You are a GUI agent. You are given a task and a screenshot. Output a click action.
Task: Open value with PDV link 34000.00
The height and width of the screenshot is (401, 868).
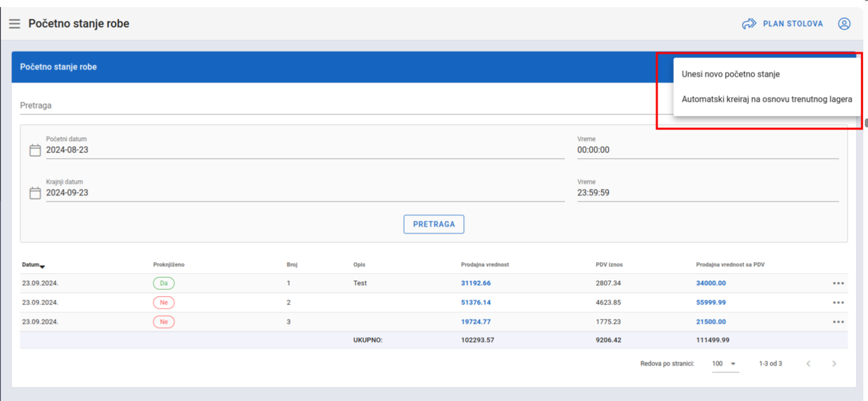pyautogui.click(x=711, y=283)
